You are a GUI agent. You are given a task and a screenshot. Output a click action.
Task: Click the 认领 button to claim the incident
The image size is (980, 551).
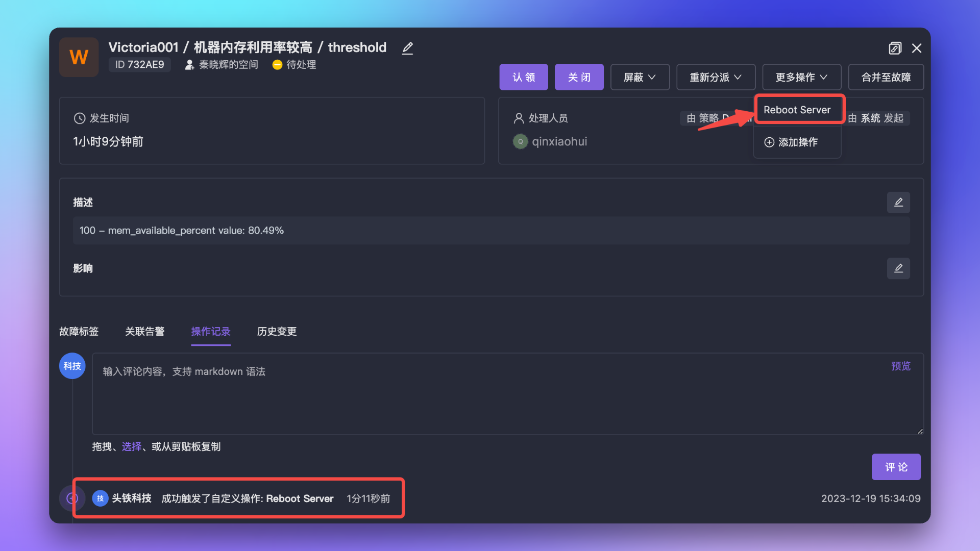(524, 77)
